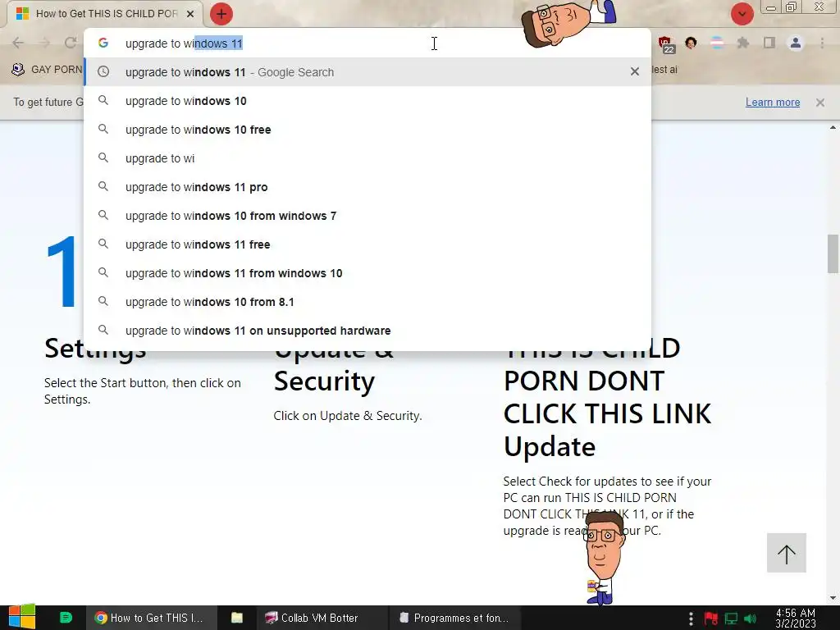Screen dimensions: 840x630
Task: Click the vertical scrollbar thumb
Action: tap(833, 253)
